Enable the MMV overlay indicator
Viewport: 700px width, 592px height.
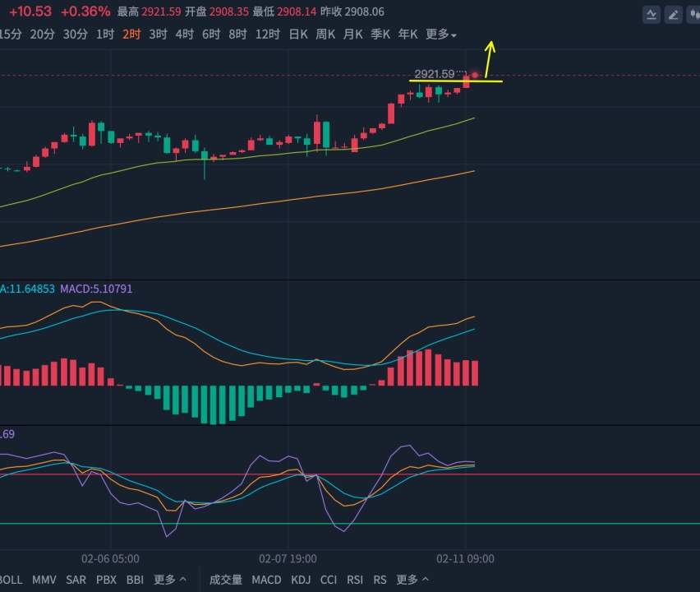(x=44, y=580)
